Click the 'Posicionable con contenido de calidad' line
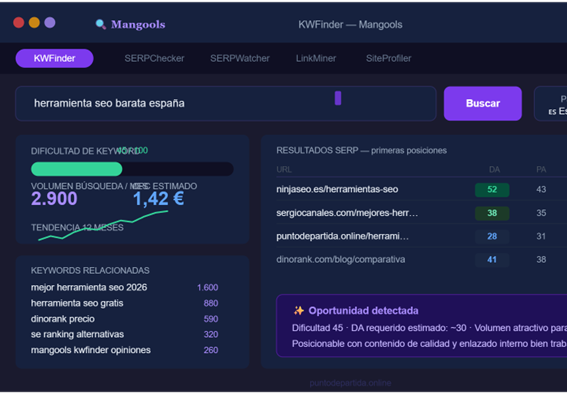This screenshot has width=567, height=402. click(x=429, y=343)
